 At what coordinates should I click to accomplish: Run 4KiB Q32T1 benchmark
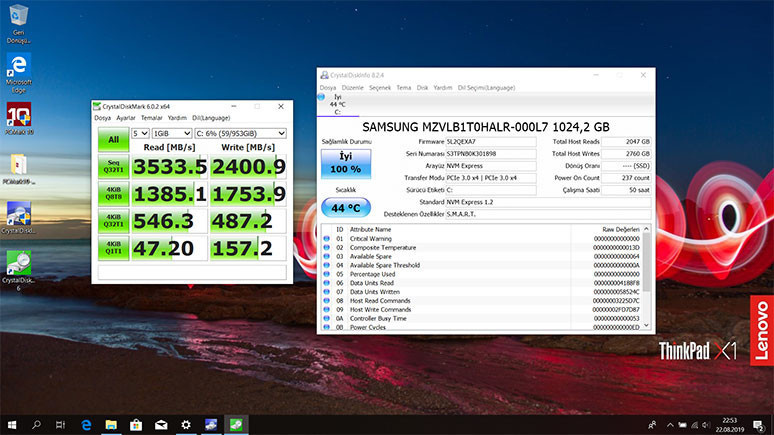tap(114, 221)
